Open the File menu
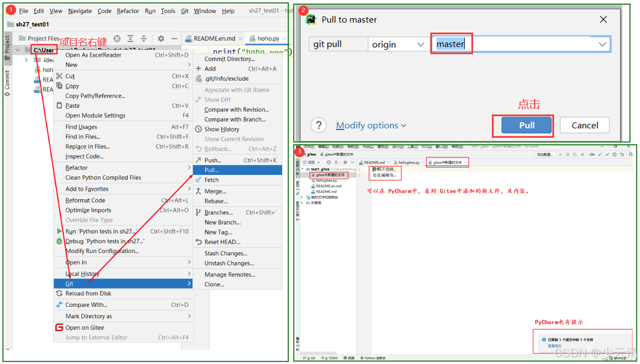The image size is (640, 364). 24,11
